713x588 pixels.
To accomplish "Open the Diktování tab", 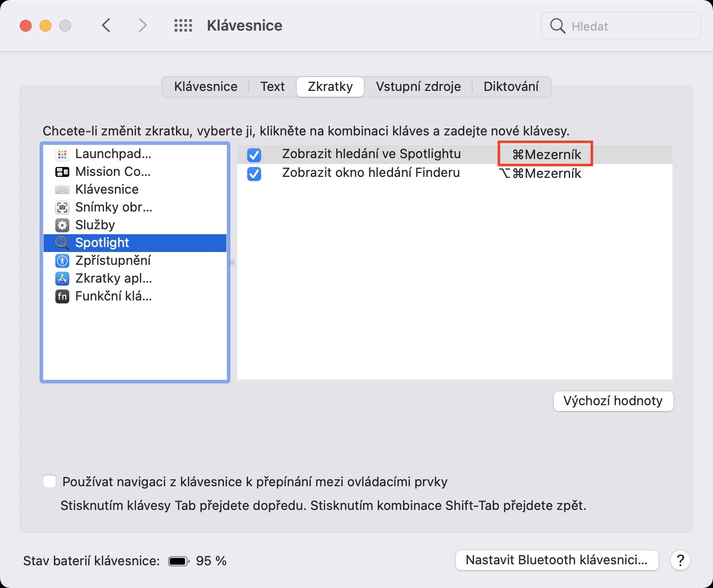I will [511, 87].
